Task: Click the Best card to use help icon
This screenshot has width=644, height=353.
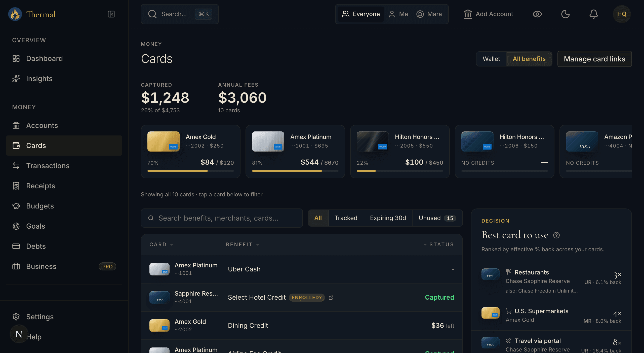Action: (x=556, y=235)
